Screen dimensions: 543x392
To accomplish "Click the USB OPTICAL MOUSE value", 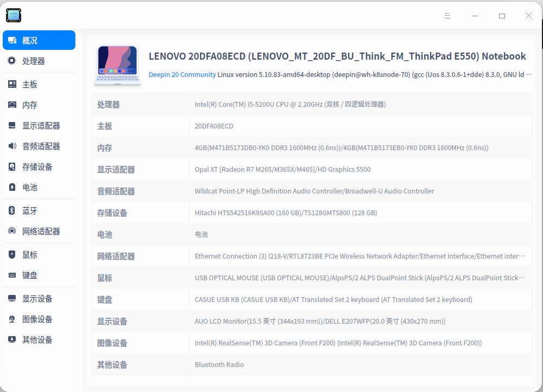I will click(x=360, y=278).
